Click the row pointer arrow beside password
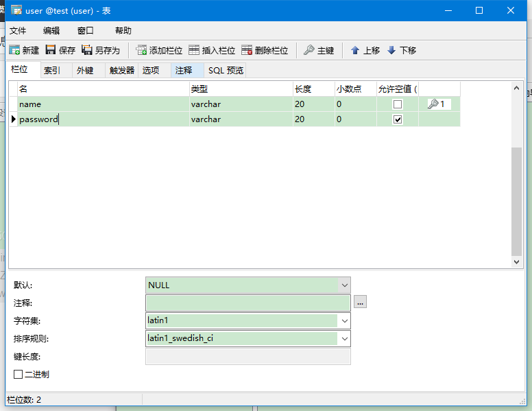 click(x=13, y=119)
